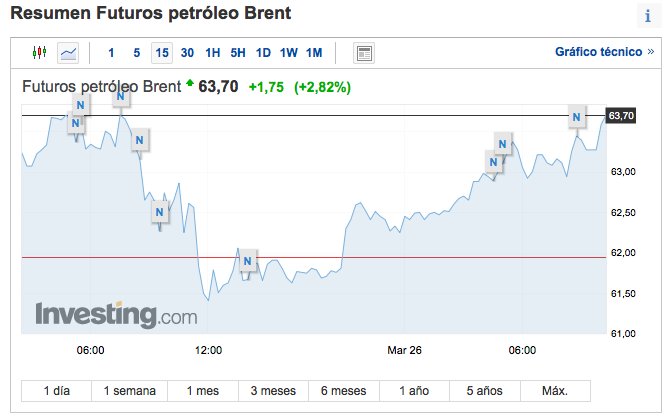Switch interval to 1H
This screenshot has width=666, height=416.
click(213, 52)
